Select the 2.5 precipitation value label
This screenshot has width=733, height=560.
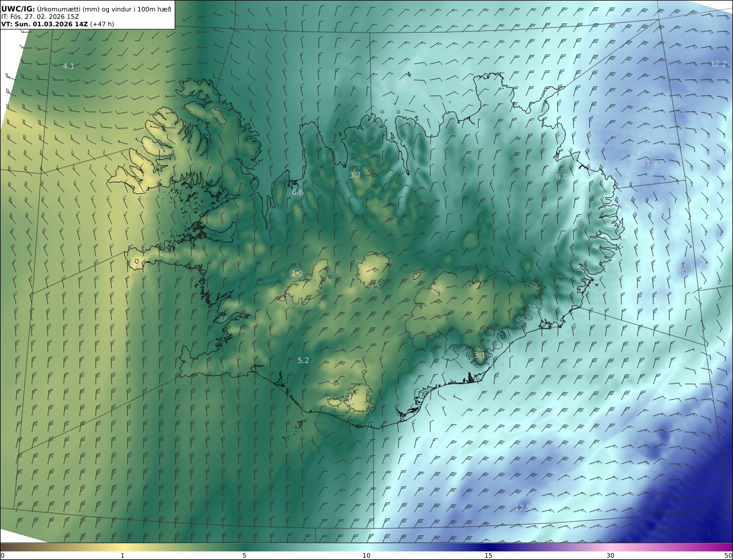pyautogui.click(x=437, y=289)
